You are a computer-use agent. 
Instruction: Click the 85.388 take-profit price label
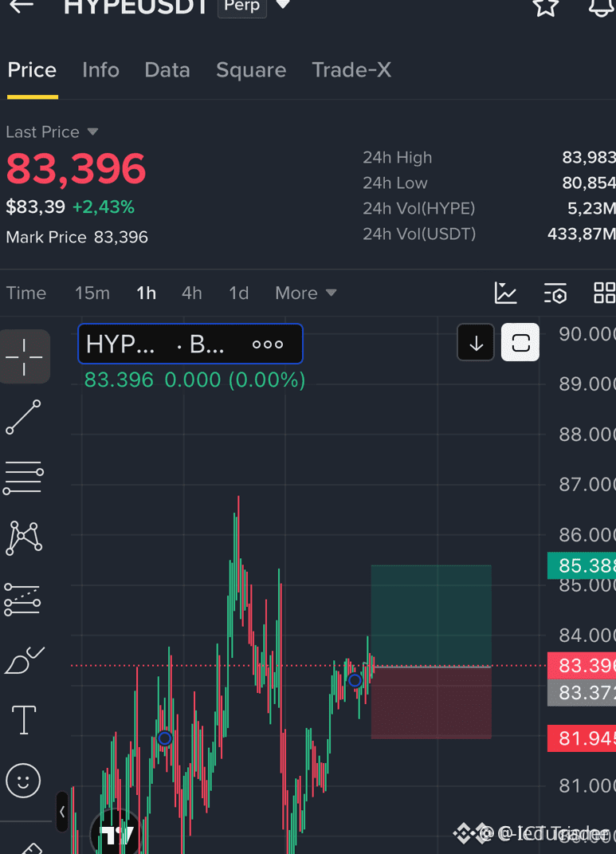582,565
